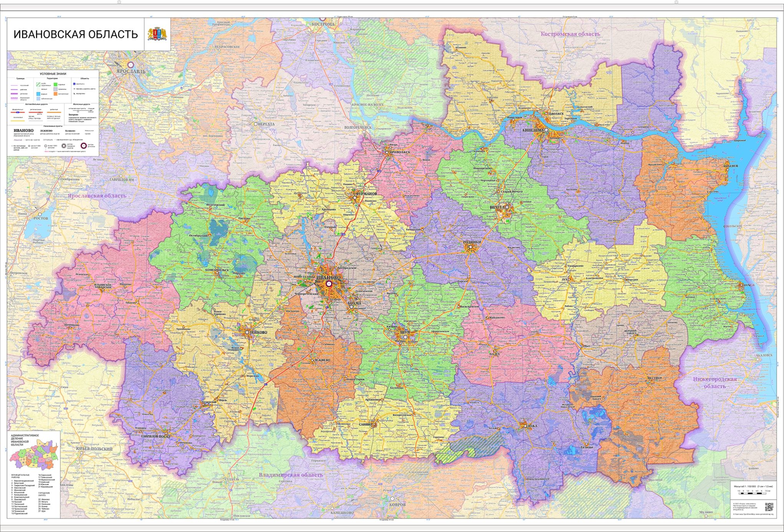Image resolution: width=784 pixels, height=532 pixels.
Task: Click the 'УСЛОВНЫЕ ЗНАКИ' legend heading
Action: tap(53, 73)
